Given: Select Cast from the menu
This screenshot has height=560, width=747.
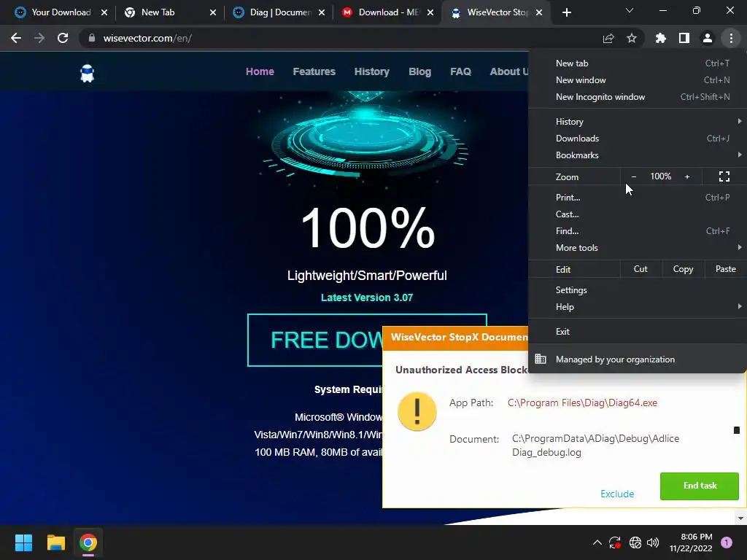Looking at the screenshot, I should coord(638,214).
